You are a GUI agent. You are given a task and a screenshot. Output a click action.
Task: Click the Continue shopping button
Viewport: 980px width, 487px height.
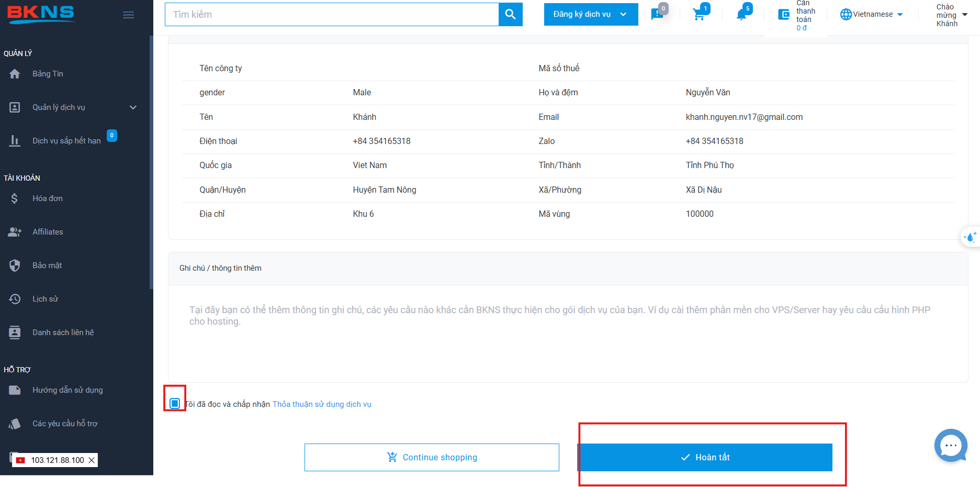[432, 457]
